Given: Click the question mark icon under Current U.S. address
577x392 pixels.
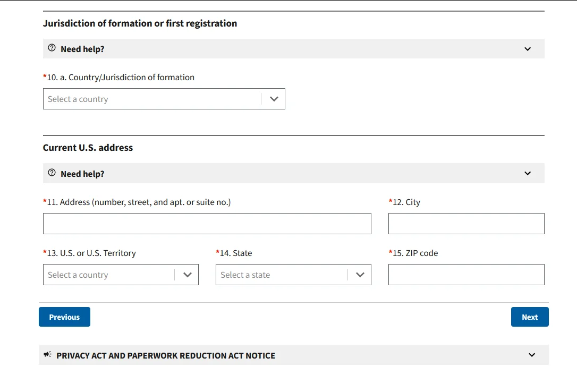Looking at the screenshot, I should [x=52, y=173].
